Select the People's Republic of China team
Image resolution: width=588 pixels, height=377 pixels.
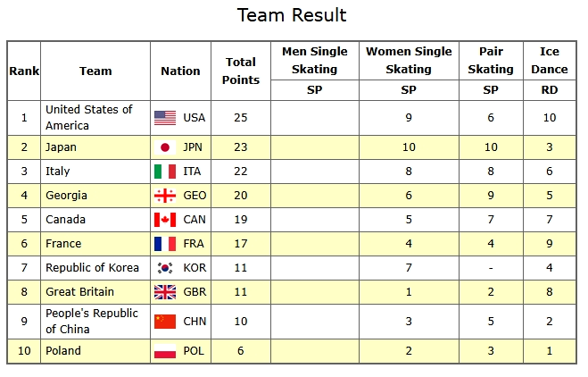[x=92, y=322]
